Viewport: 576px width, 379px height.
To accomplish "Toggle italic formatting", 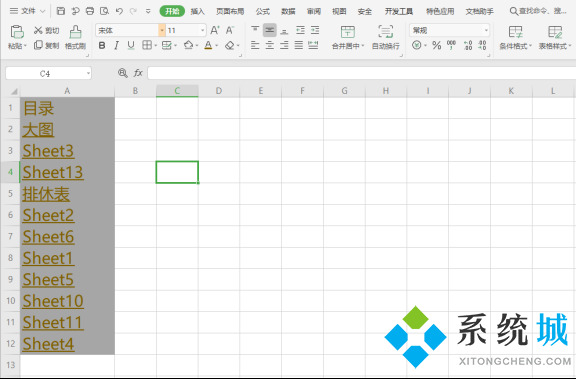I will pos(116,46).
